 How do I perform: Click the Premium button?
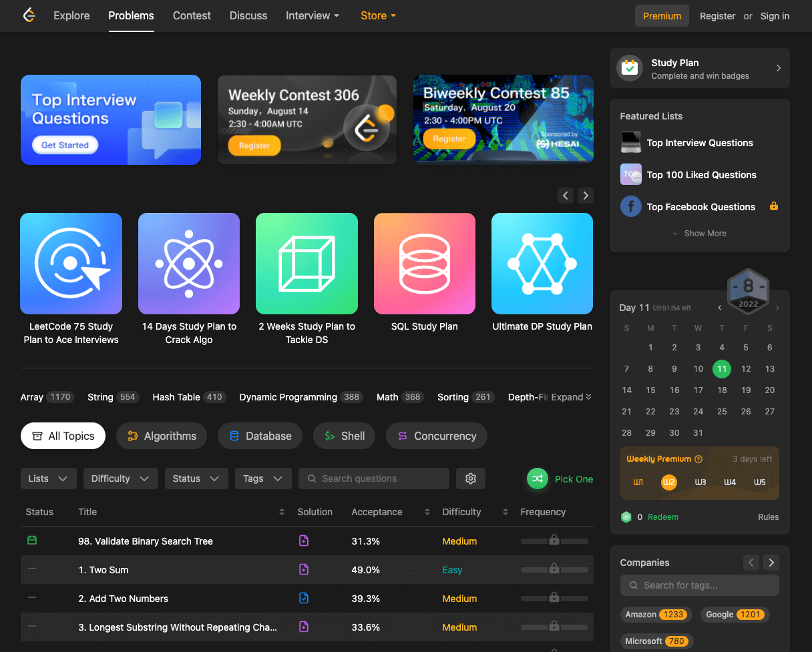click(662, 16)
